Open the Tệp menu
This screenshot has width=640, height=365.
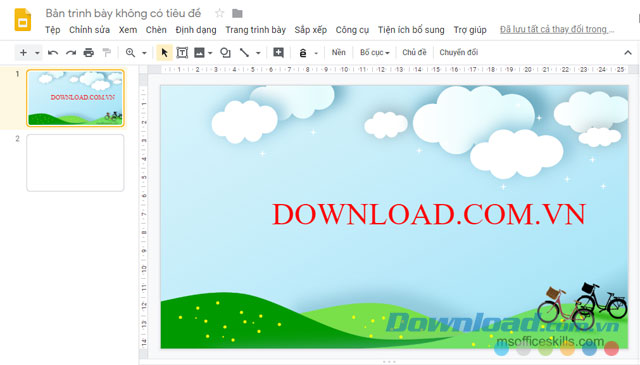[53, 30]
